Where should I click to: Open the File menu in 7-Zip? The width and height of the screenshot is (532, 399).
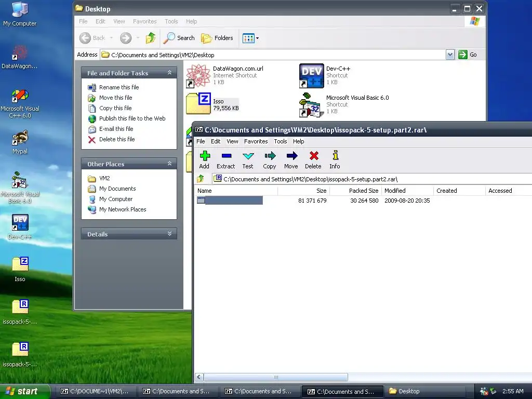(x=201, y=141)
